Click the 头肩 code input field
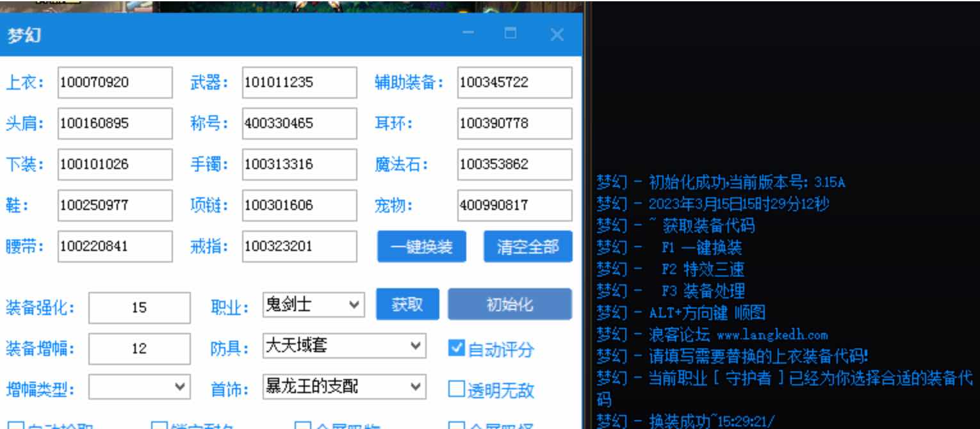 (115, 124)
